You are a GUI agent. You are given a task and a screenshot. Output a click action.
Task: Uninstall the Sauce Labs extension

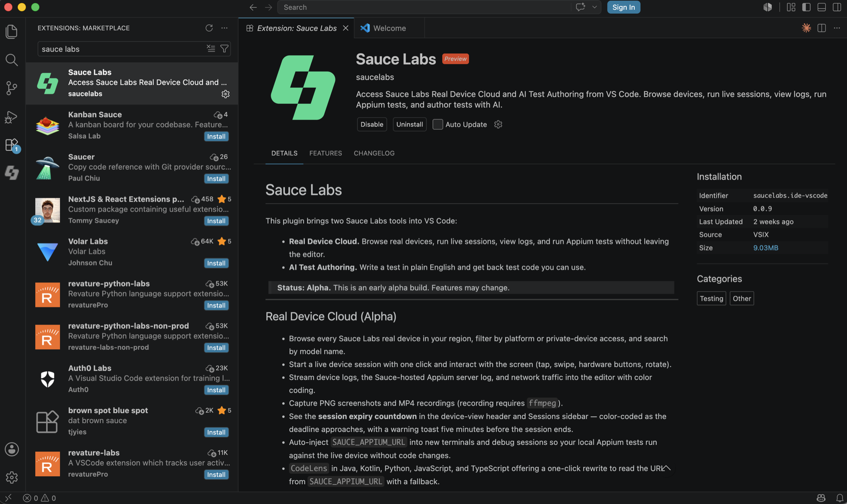point(410,125)
